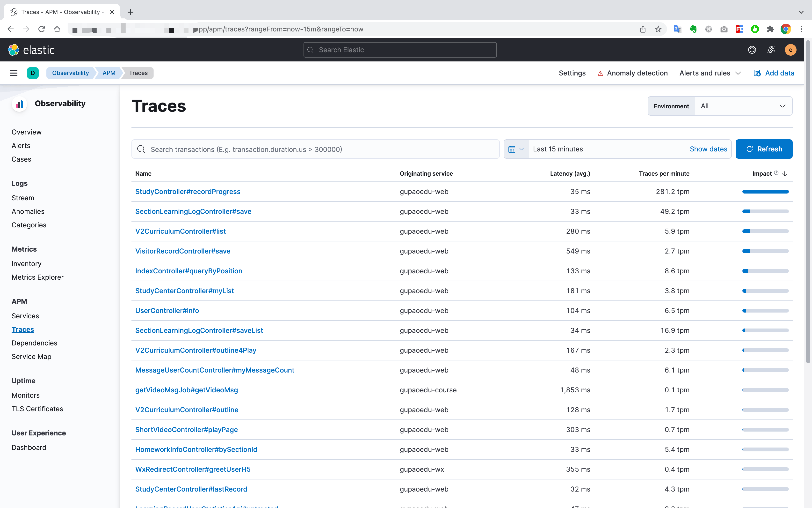Open the hamburger navigation menu

[14, 73]
